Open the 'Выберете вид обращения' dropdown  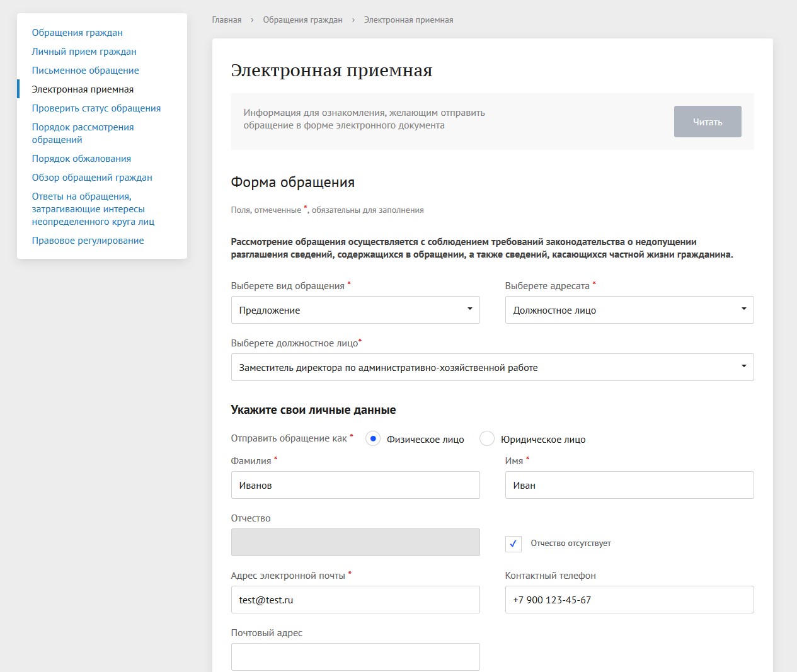click(355, 310)
